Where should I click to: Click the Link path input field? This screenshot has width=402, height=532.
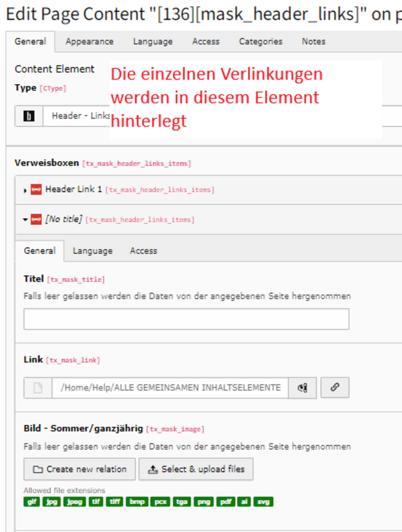click(170, 388)
